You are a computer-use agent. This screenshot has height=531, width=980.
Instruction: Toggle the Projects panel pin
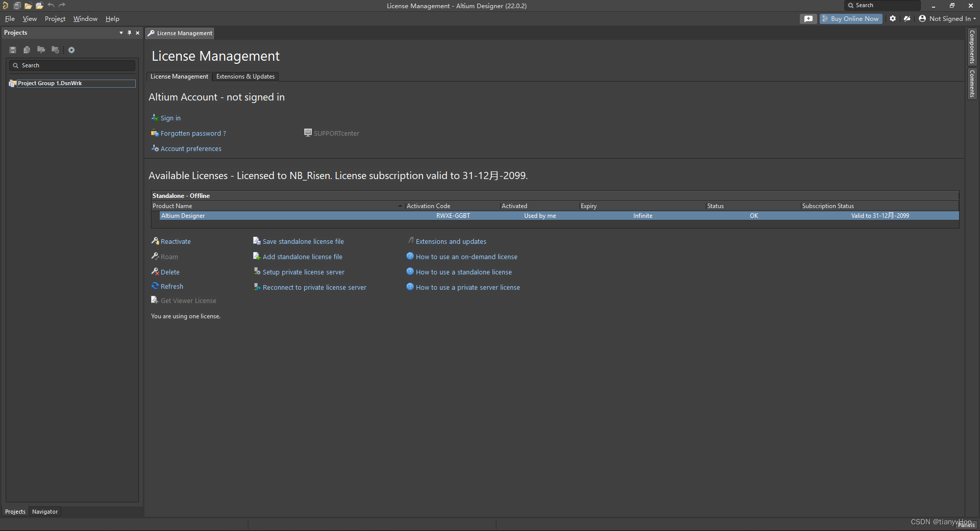click(x=129, y=33)
